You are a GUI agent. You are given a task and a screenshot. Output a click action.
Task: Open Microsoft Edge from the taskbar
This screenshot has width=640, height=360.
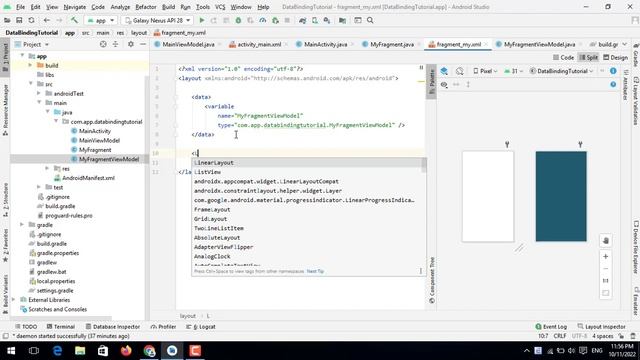click(57, 351)
